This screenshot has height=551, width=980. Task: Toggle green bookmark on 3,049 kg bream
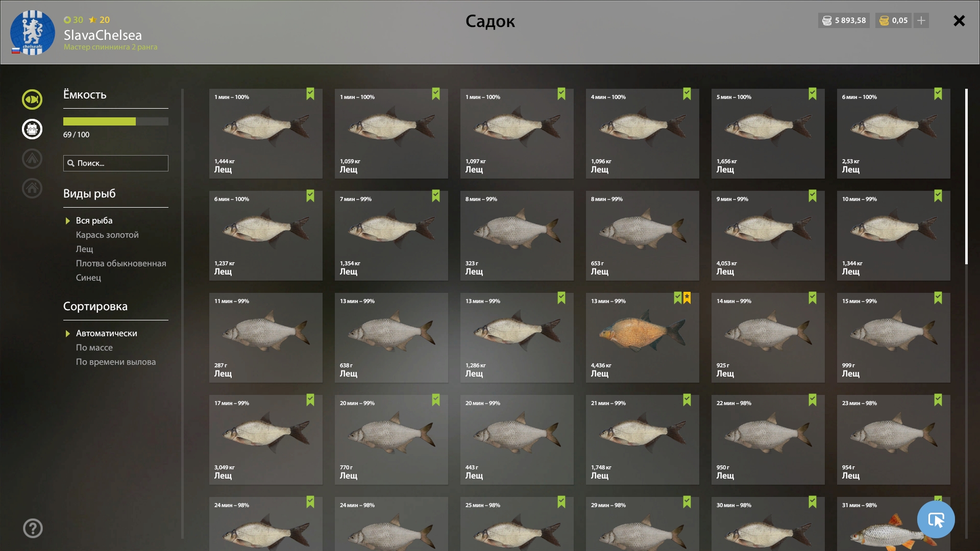pos(310,400)
